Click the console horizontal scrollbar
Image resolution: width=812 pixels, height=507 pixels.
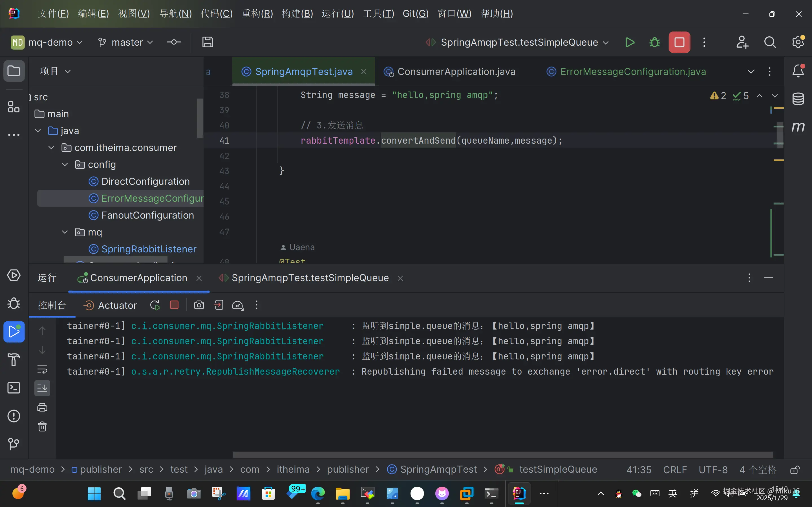pos(503,455)
